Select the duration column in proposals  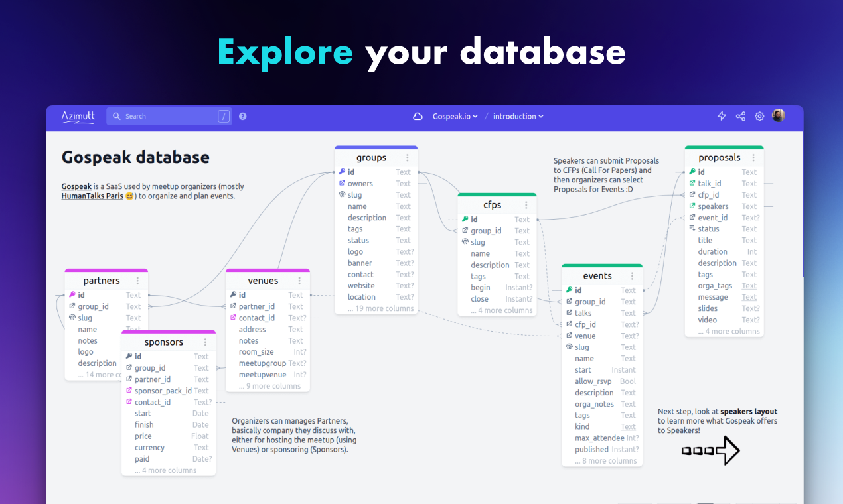724,252
